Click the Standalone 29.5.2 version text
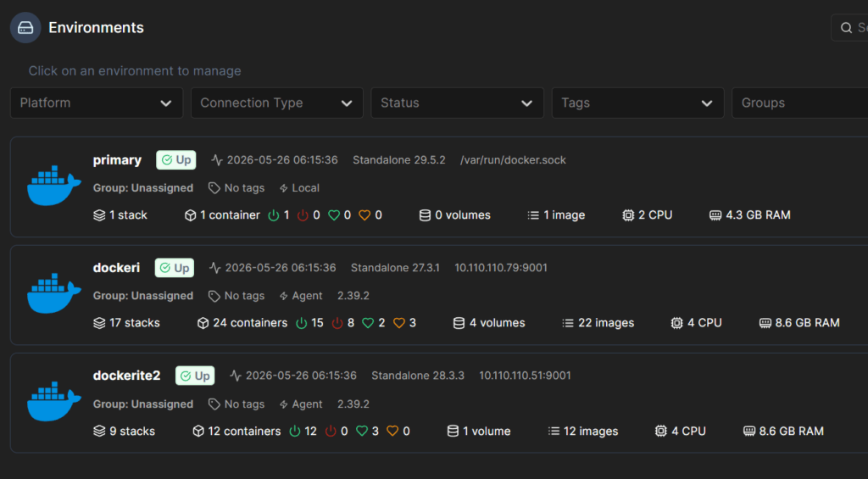 tap(399, 160)
